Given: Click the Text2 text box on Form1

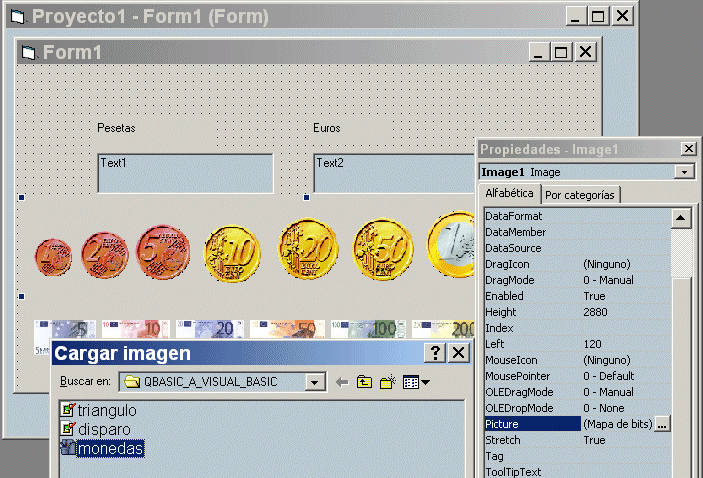Looking at the screenshot, I should tap(394, 174).
